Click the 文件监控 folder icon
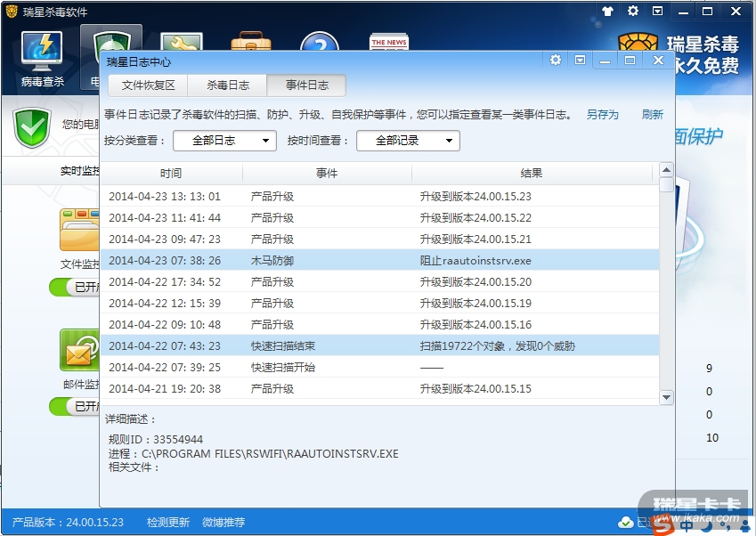 point(79,230)
